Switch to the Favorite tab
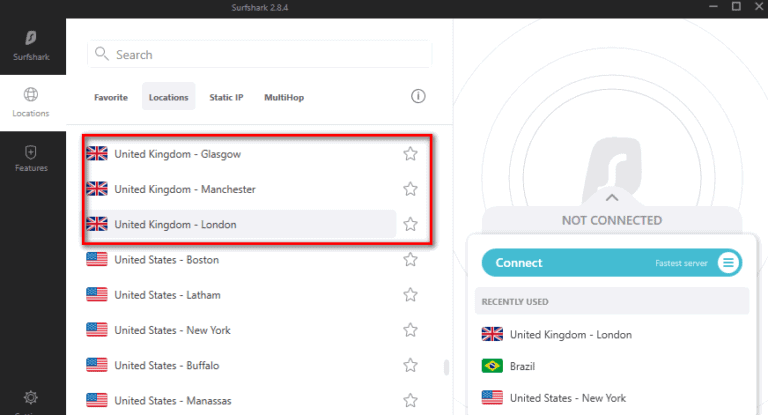Image resolution: width=768 pixels, height=415 pixels. pos(110,97)
